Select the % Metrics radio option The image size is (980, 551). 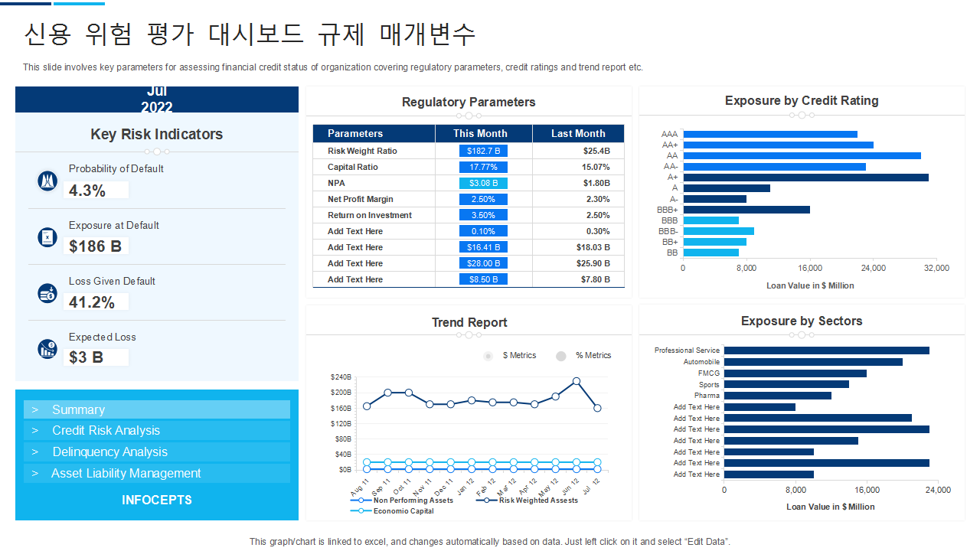[x=561, y=356]
